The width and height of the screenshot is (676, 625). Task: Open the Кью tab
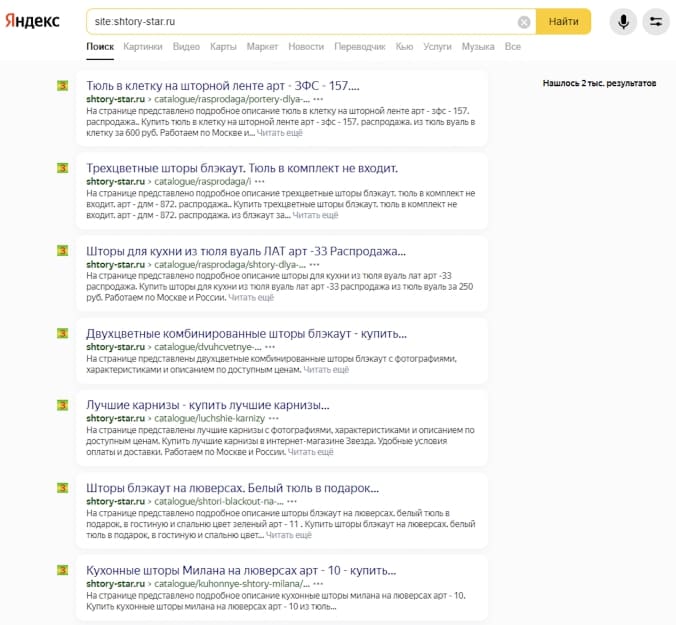404,47
